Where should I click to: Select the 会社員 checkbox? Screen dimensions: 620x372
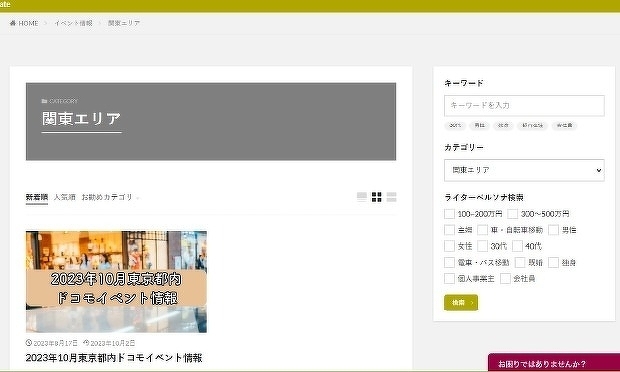505,278
